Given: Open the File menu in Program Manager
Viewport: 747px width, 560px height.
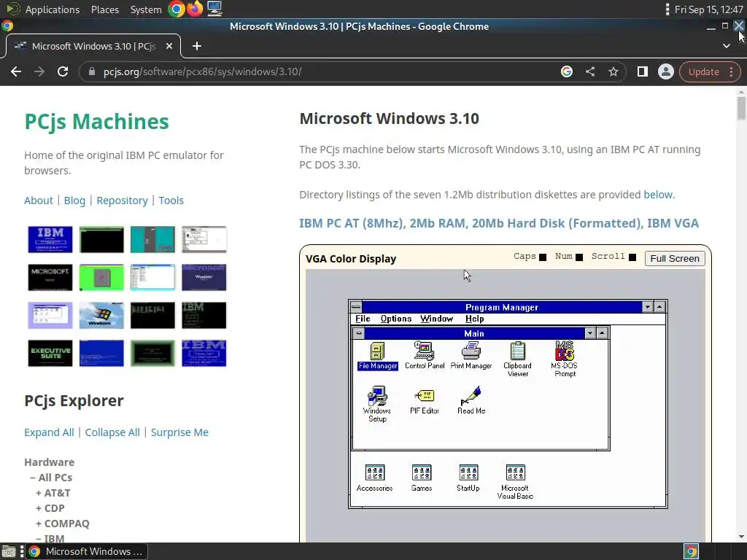Looking at the screenshot, I should (363, 319).
